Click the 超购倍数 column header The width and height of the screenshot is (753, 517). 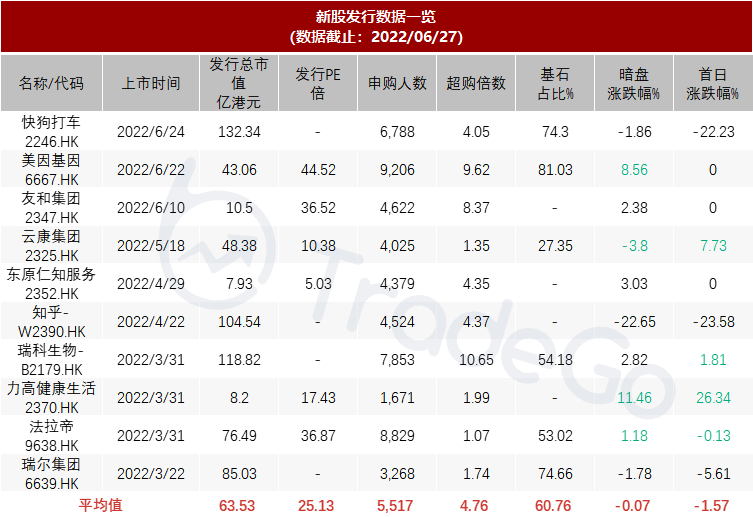click(x=476, y=84)
